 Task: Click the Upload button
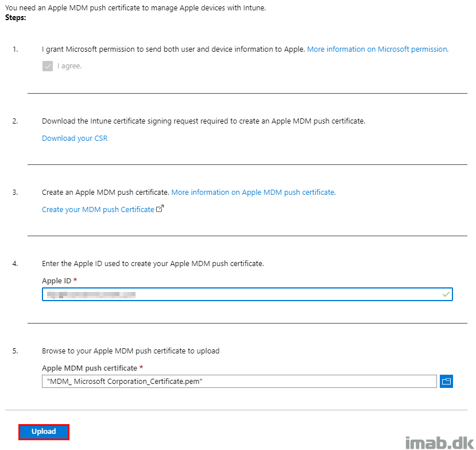click(44, 432)
